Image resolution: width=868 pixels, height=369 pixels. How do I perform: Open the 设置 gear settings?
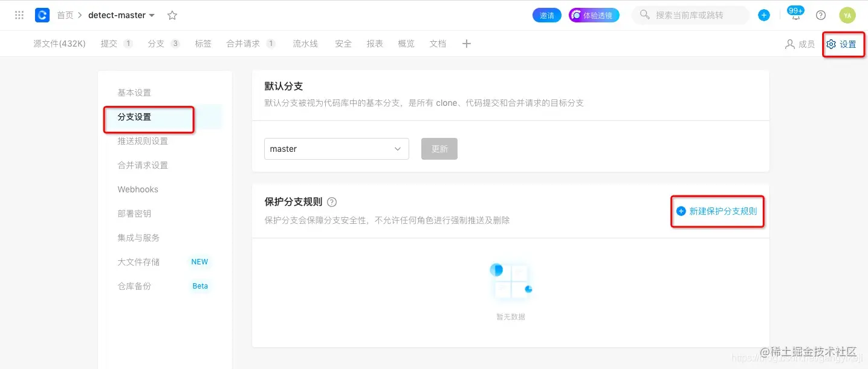(x=843, y=44)
